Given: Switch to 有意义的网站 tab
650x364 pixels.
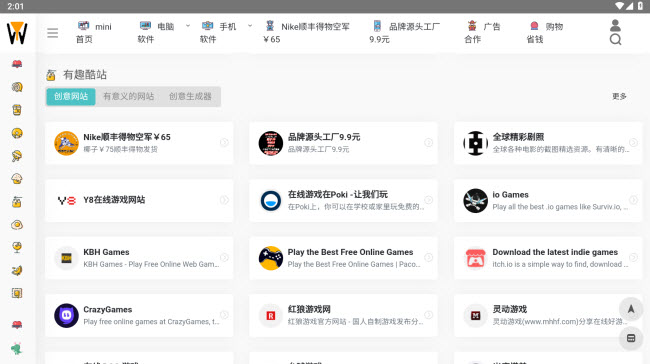Looking at the screenshot, I should [129, 97].
